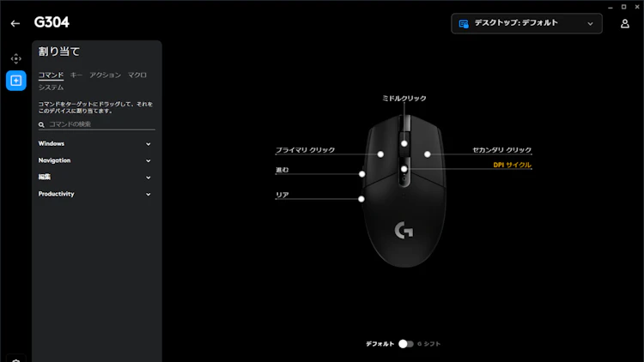
Task: Click the profile icon in the desktop dropdown
Action: [464, 24]
